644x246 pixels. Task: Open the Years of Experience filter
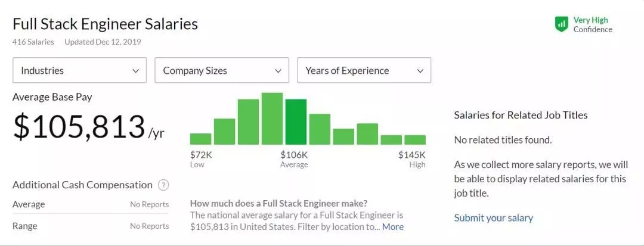click(364, 70)
